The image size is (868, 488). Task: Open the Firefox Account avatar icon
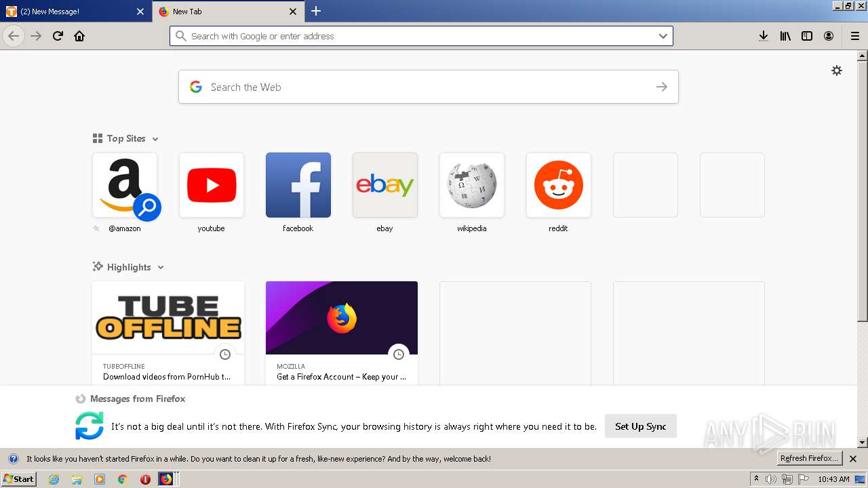point(829,36)
